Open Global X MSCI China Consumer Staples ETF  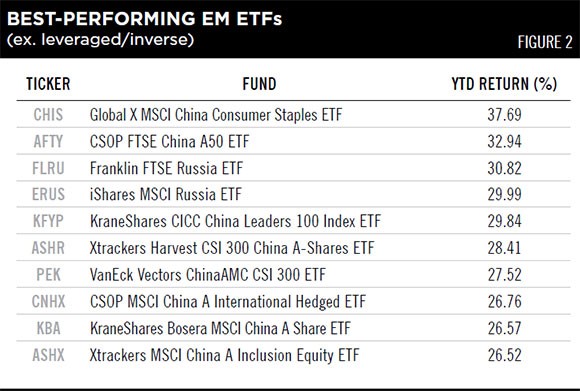(x=216, y=115)
